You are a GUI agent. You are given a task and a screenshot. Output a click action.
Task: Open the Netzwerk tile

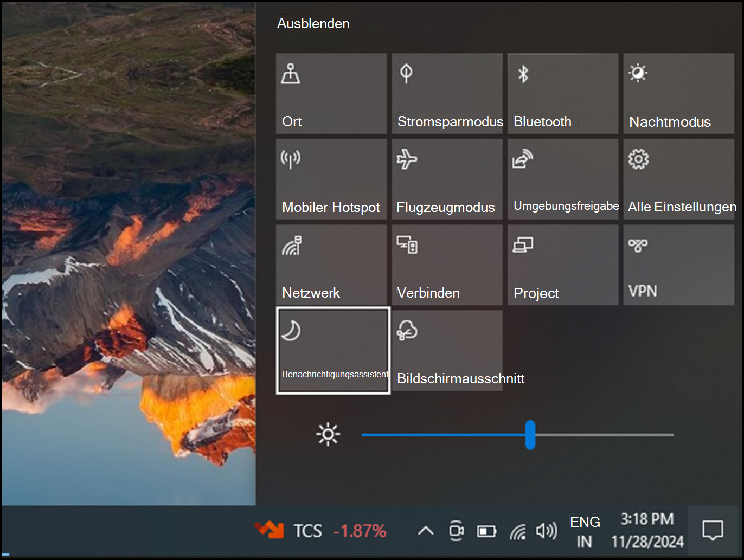331,265
